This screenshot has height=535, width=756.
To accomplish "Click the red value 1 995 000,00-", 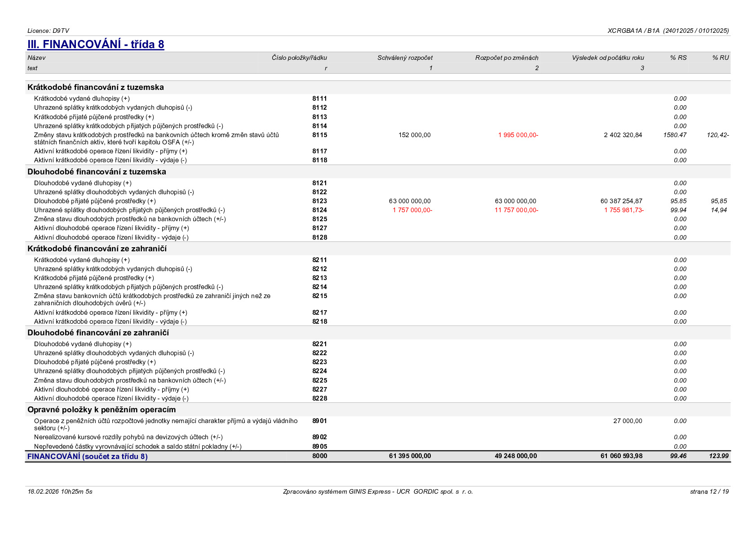I will [518, 135].
